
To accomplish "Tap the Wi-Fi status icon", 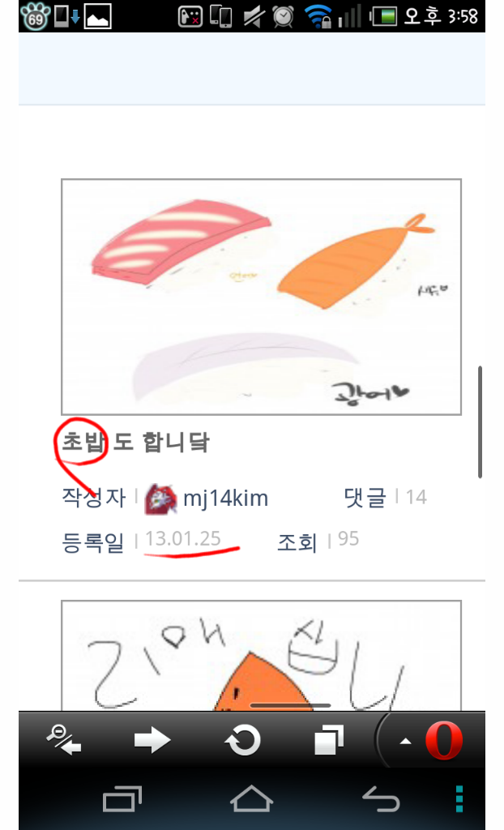I will click(318, 16).
